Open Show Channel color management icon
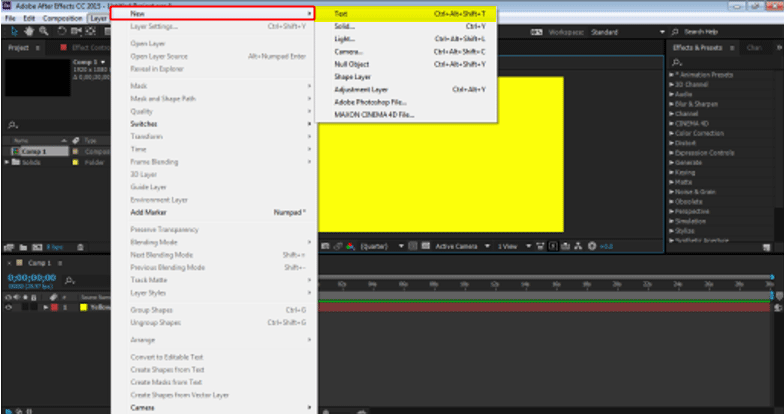 (x=350, y=246)
